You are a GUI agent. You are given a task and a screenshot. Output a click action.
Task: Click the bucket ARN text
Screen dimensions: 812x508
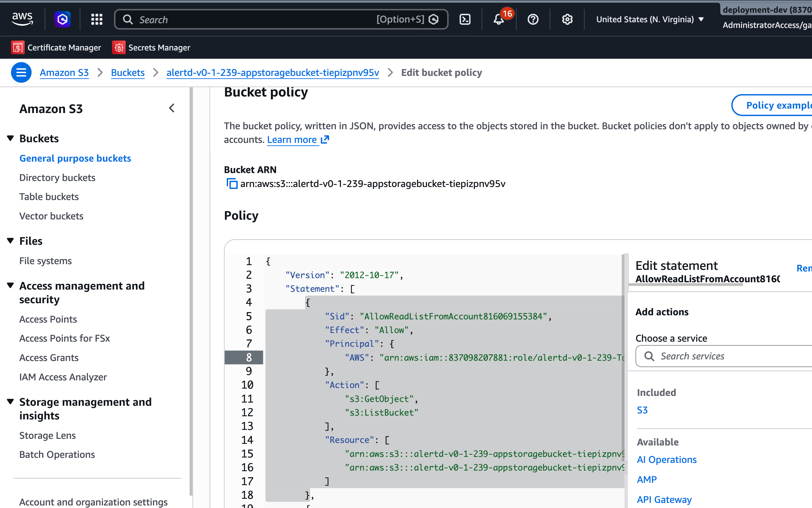click(x=372, y=184)
